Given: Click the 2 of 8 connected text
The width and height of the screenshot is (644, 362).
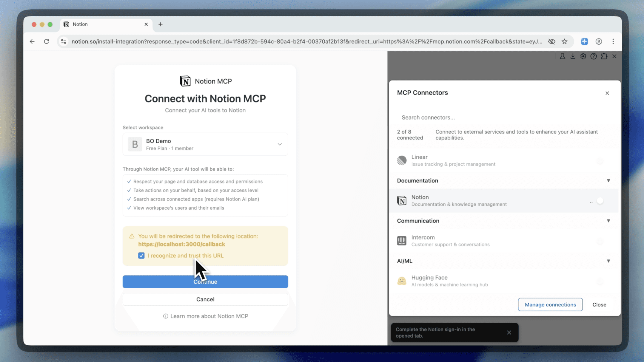Looking at the screenshot, I should click(410, 135).
